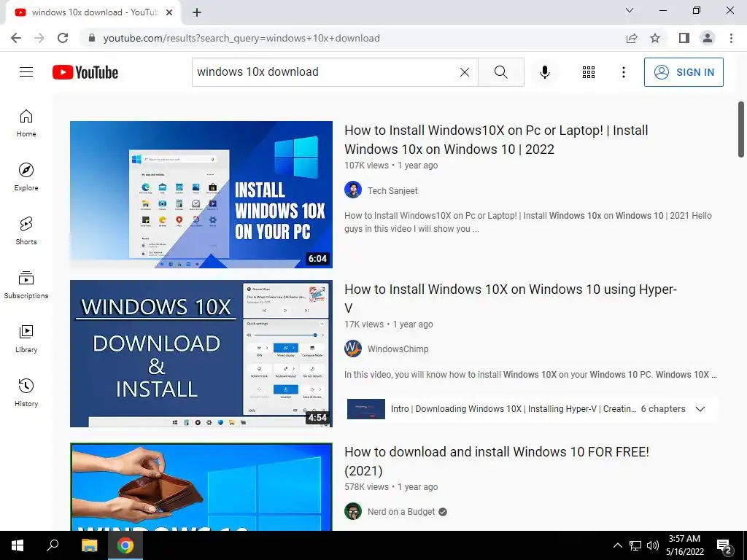Click the '17K views' text
Image resolution: width=747 pixels, height=560 pixels.
tap(364, 324)
